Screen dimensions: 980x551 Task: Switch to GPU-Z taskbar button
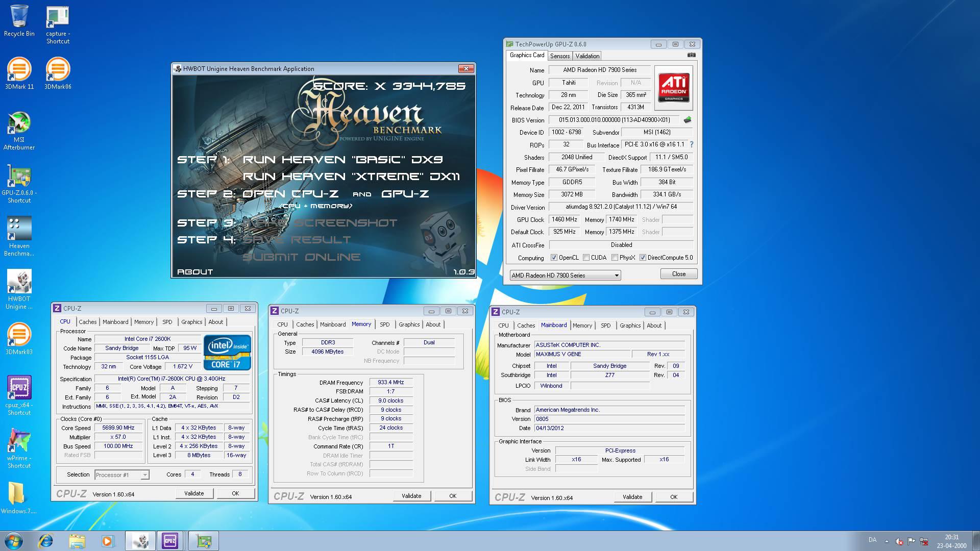click(204, 541)
